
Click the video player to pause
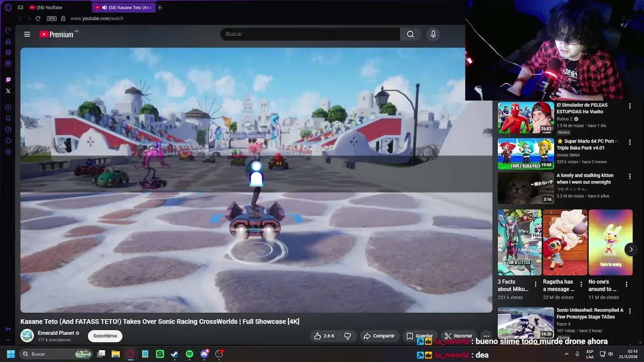[256, 180]
